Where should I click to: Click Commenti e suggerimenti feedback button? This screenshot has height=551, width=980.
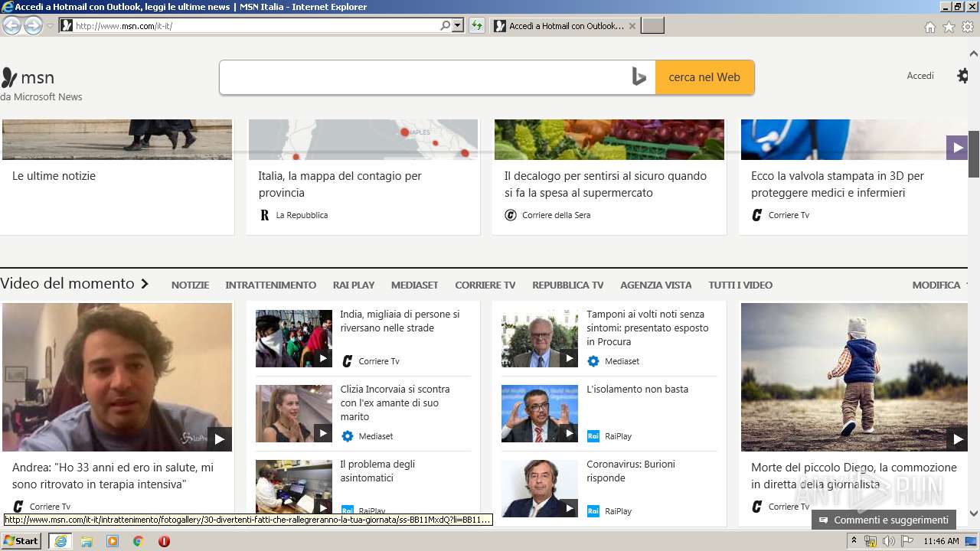[884, 520]
